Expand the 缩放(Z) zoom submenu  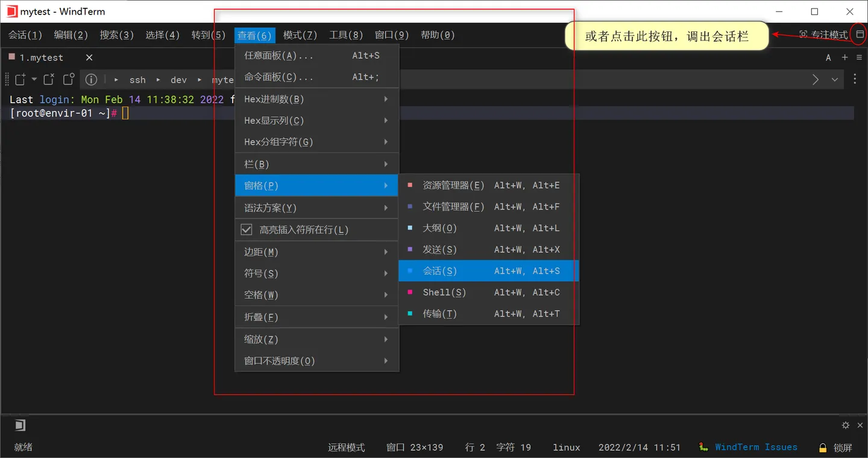(x=317, y=339)
